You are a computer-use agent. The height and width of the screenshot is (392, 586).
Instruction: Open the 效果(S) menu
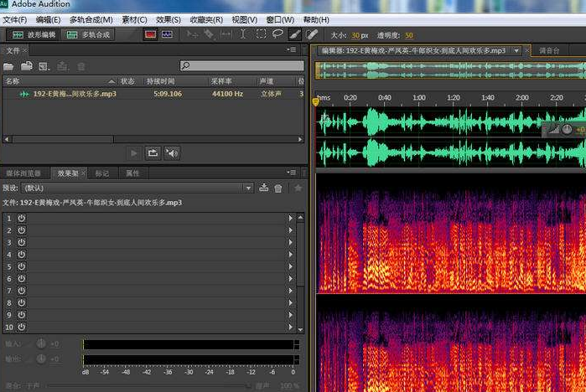(169, 19)
